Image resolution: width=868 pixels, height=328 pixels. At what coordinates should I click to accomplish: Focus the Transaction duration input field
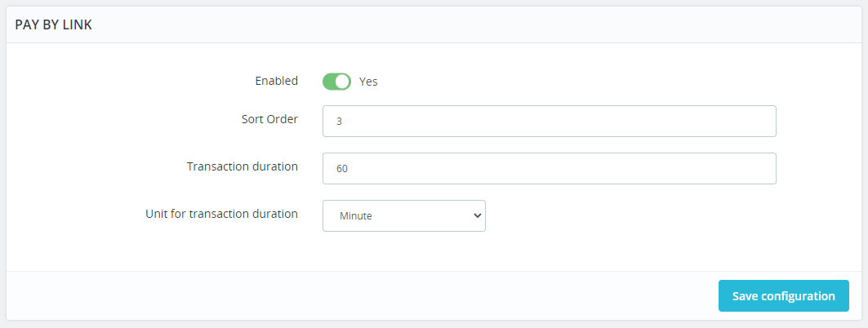[x=549, y=169]
